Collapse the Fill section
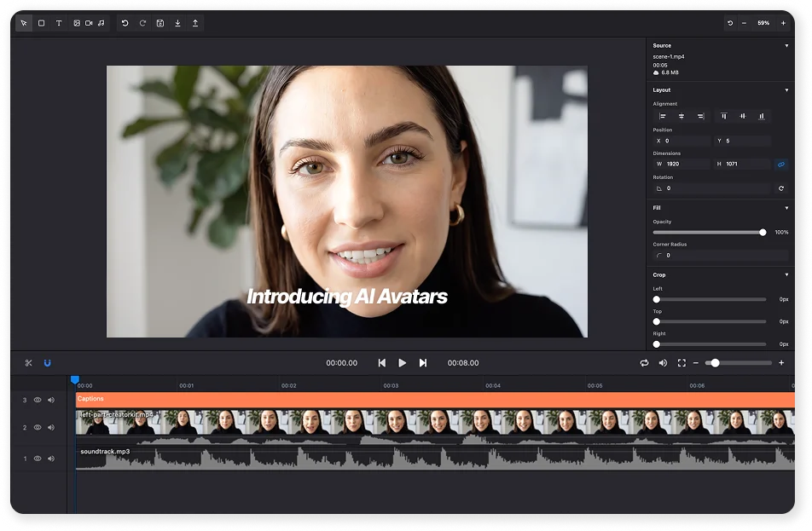 click(786, 207)
